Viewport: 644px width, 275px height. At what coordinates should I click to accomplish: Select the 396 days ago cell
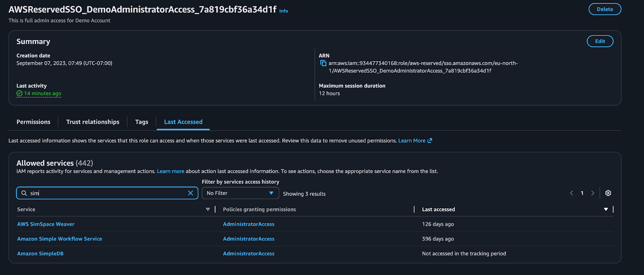click(438, 239)
